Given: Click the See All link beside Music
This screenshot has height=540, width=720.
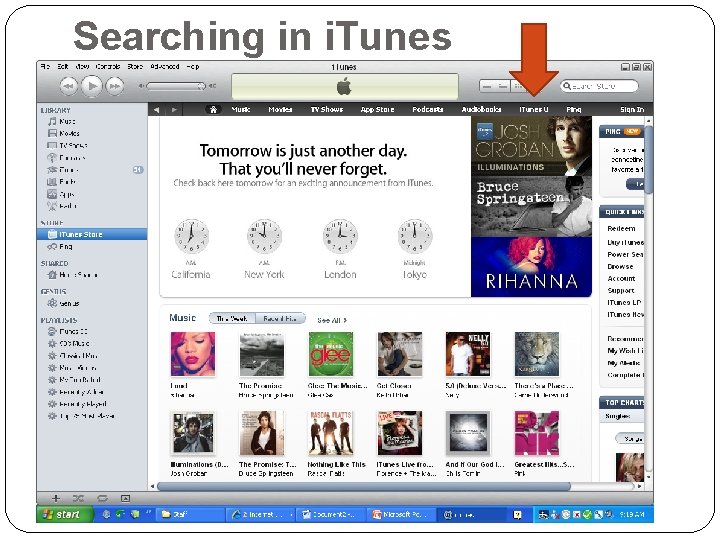Looking at the screenshot, I should [332, 320].
